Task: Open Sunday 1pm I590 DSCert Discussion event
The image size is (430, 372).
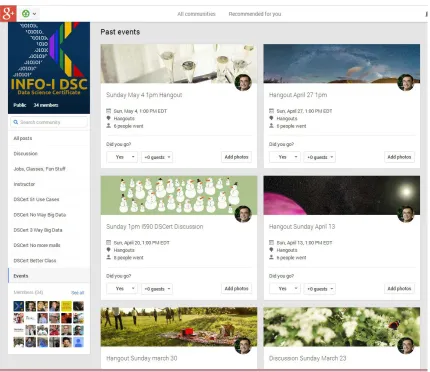Action: coord(154,227)
